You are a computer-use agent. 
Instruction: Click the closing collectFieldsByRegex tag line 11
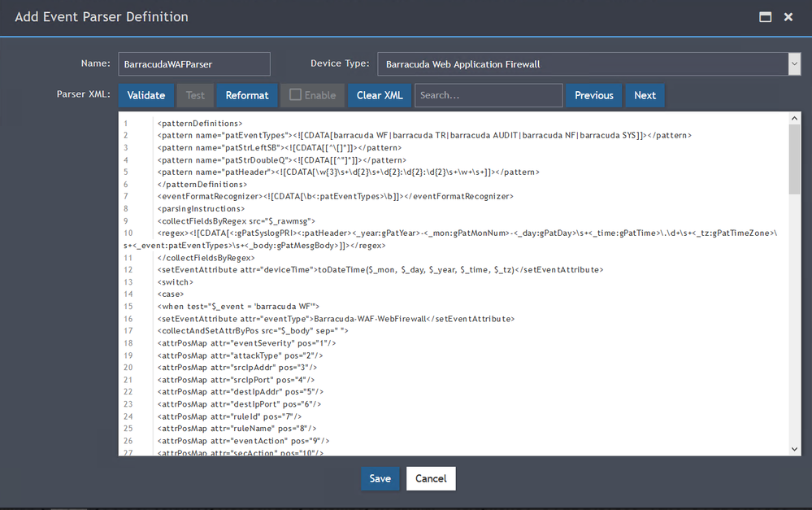point(206,258)
